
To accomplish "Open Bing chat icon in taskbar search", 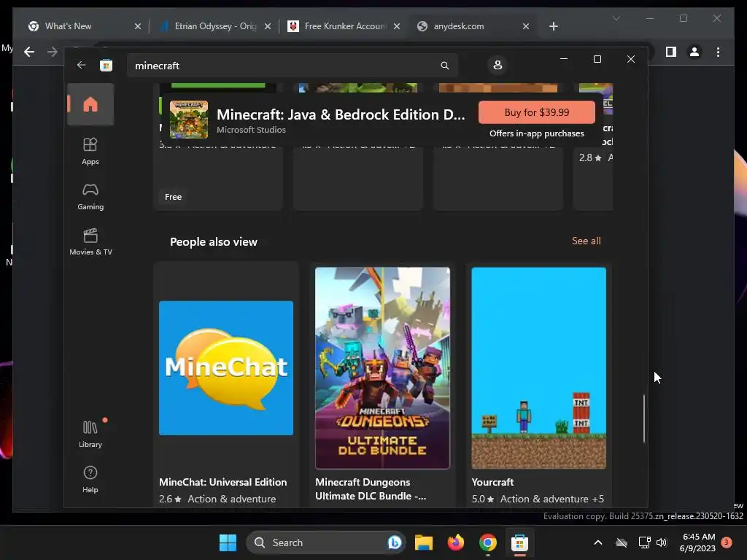I will pos(394,542).
